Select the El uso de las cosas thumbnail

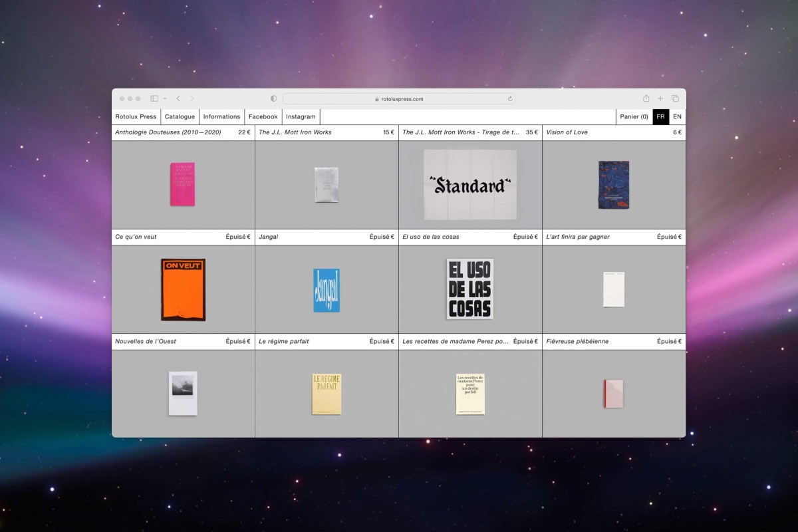[x=469, y=289]
